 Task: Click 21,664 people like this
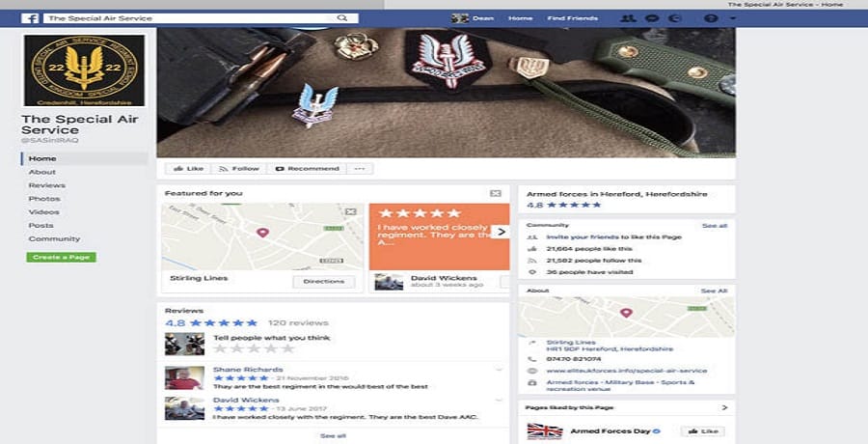[589, 249]
